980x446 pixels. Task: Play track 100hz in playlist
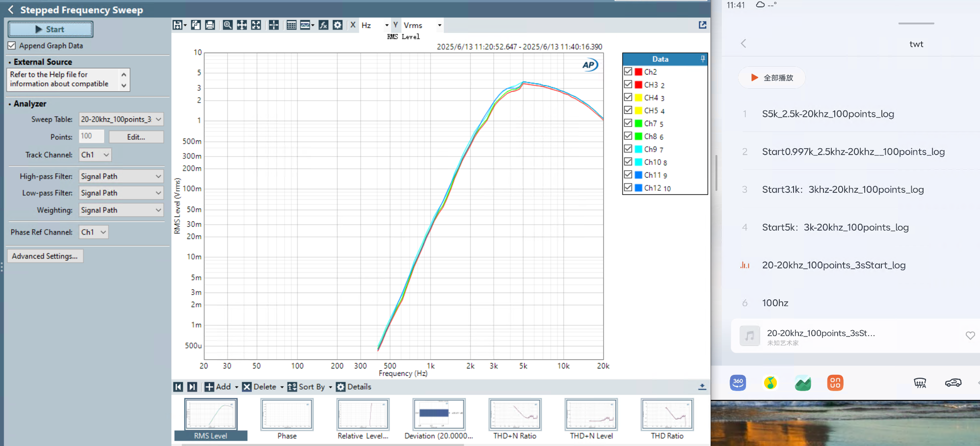point(775,303)
